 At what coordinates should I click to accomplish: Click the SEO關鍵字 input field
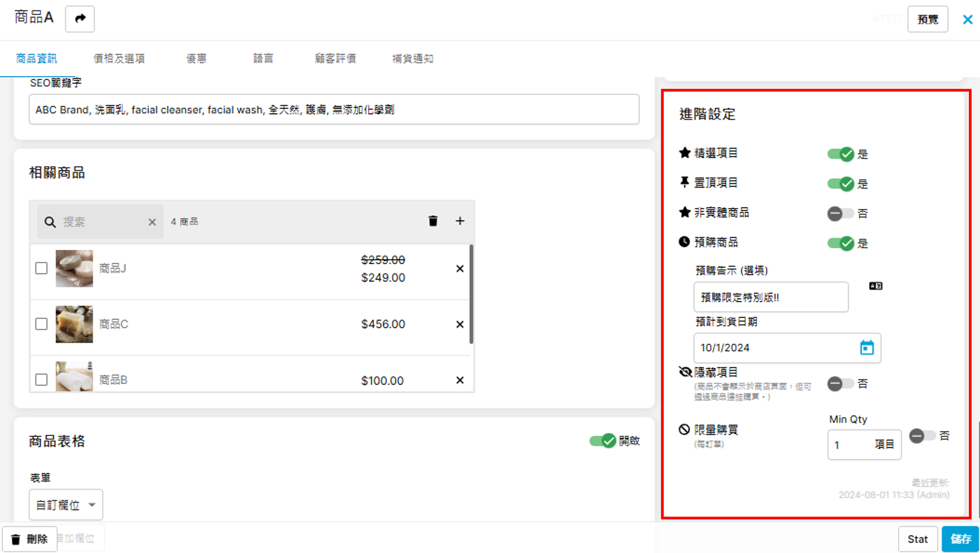tap(334, 109)
